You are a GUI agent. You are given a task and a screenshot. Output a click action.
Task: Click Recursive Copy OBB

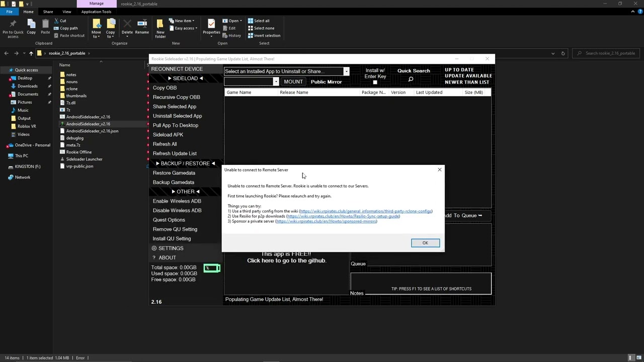(176, 97)
